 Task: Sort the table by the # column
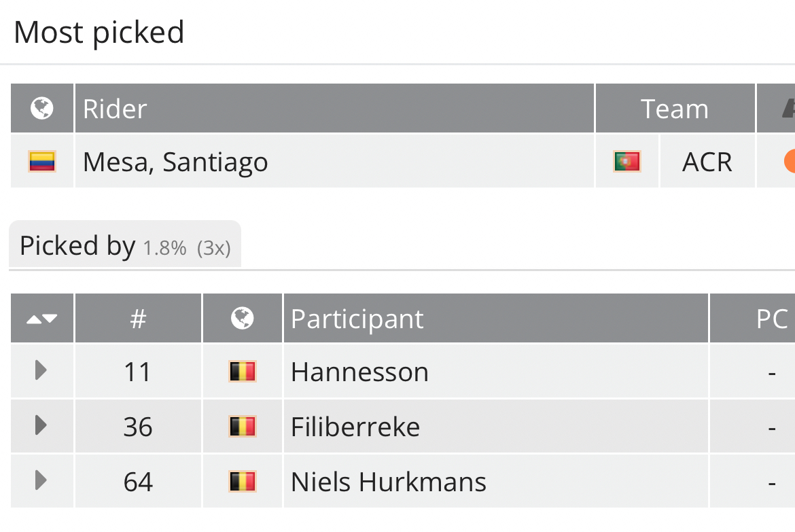(x=138, y=318)
